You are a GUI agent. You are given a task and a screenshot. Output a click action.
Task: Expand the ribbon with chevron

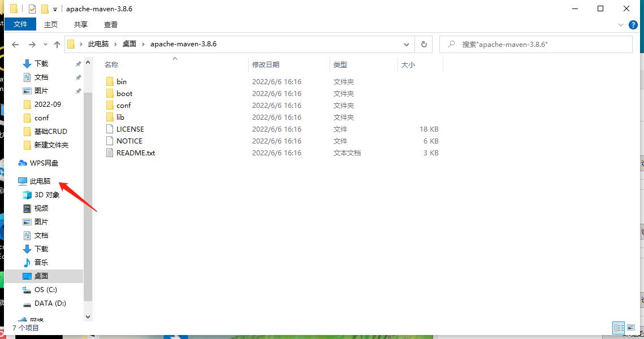(x=621, y=25)
